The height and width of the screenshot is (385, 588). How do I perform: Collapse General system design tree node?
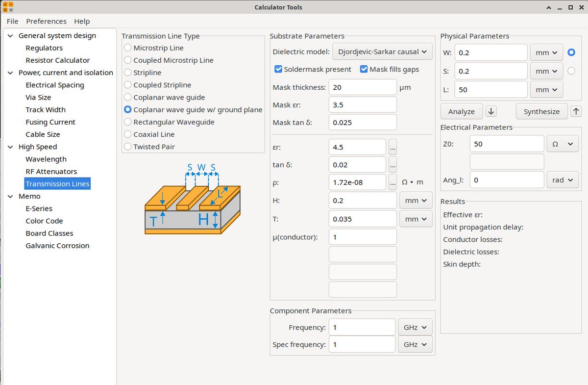10,35
